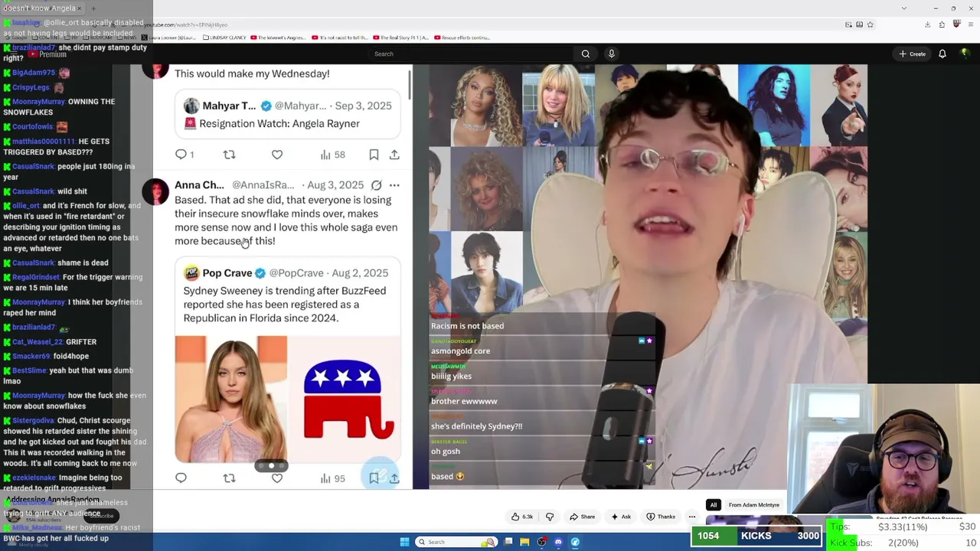
Task: Open Anna's profile avatar on Aug 3 tweet
Action: click(x=155, y=192)
